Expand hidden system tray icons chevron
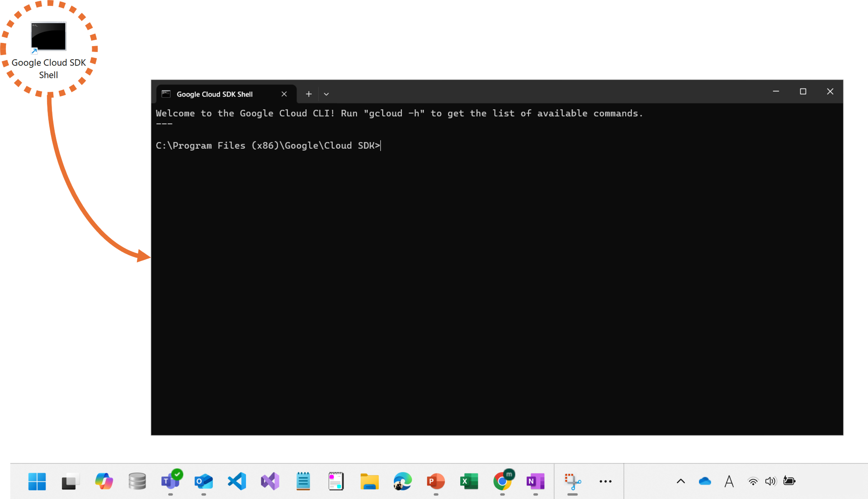Viewport: 868px width, 499px height. click(680, 481)
